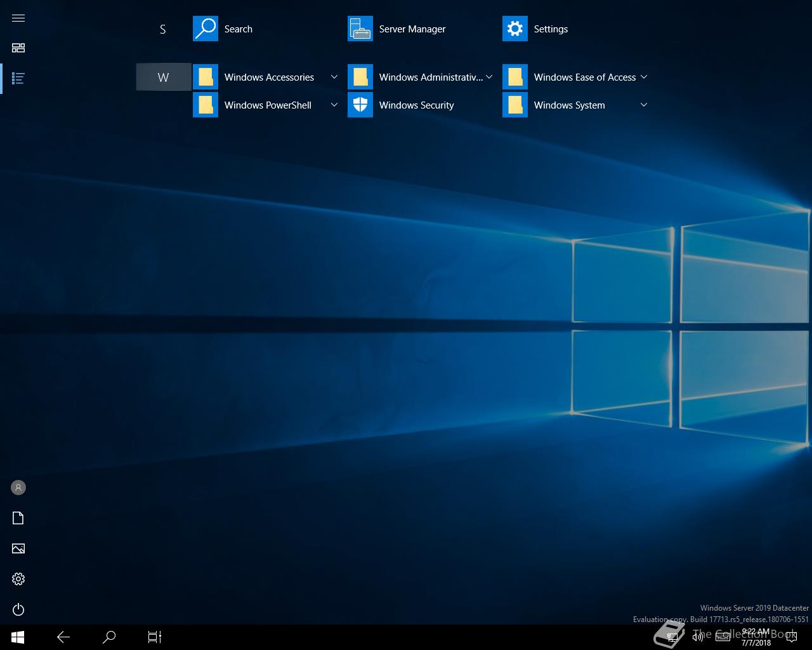Click the Power button in the left sidebar
Viewport: 812px width, 650px height.
pos(18,609)
